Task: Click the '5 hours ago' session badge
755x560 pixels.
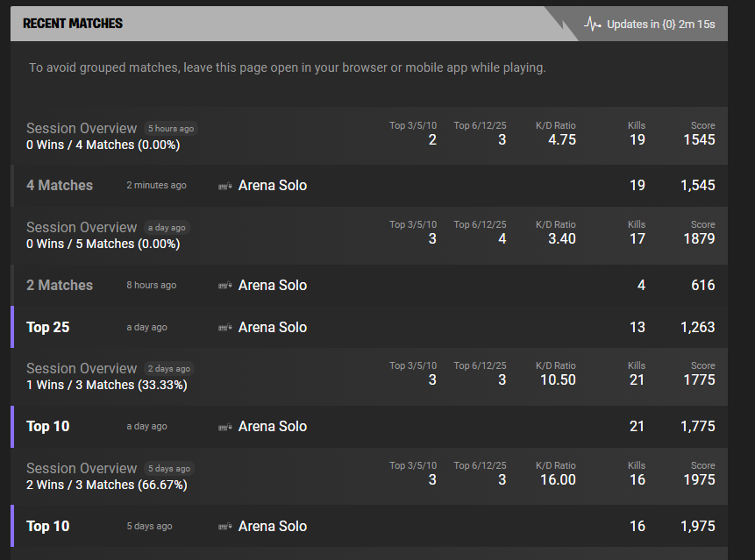Action: tap(171, 129)
